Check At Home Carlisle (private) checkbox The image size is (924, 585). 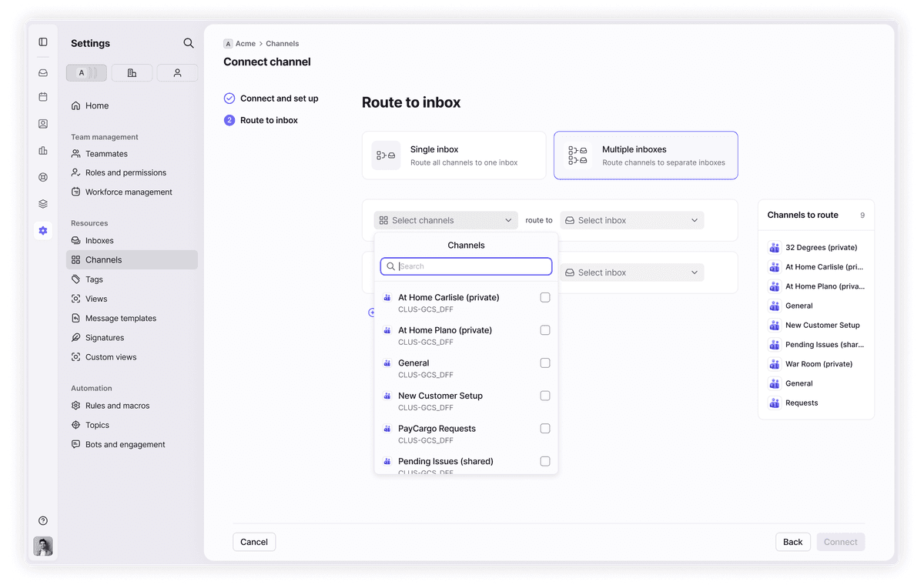pos(545,297)
